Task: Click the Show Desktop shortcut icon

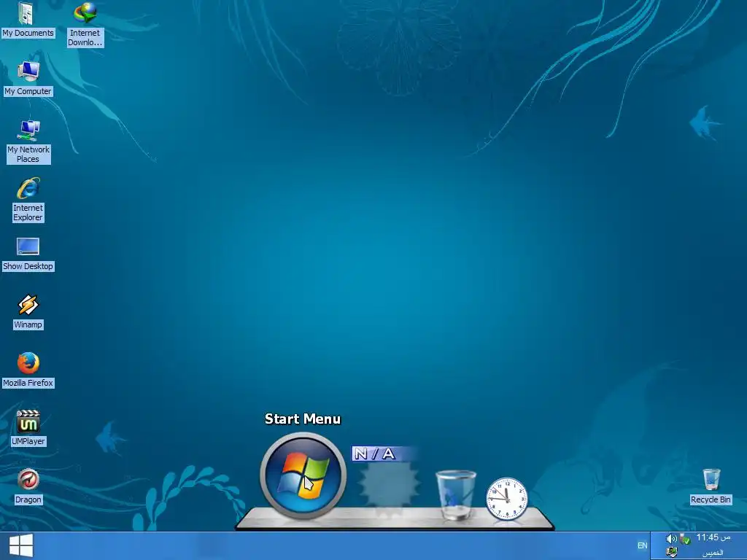Action: (28, 254)
